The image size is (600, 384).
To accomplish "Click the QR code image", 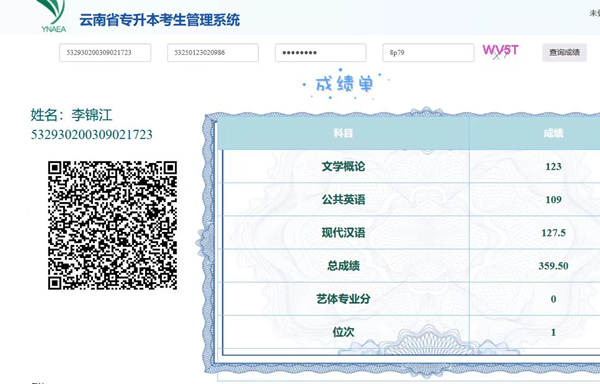I will pyautogui.click(x=112, y=225).
